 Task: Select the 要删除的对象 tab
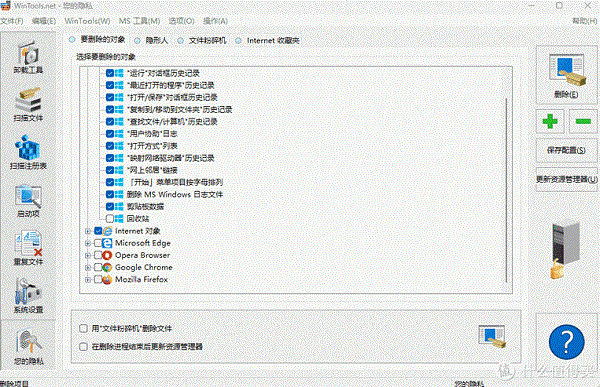97,39
